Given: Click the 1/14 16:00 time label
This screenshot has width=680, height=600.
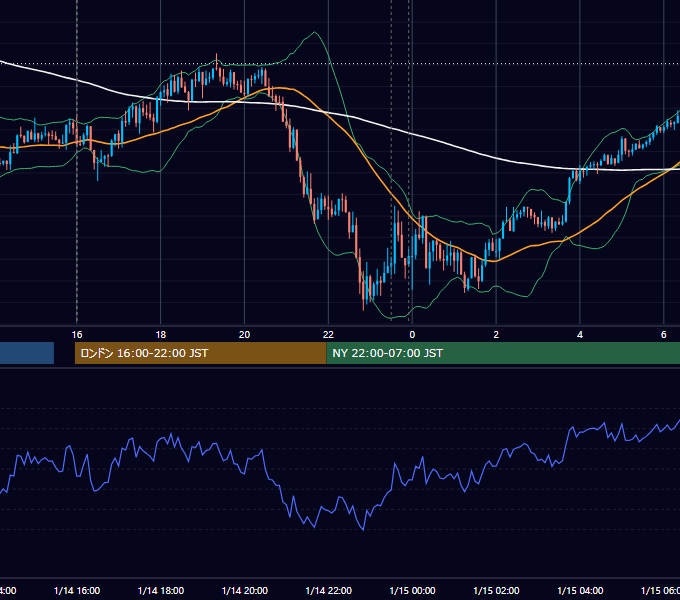Looking at the screenshot, I should [77, 591].
